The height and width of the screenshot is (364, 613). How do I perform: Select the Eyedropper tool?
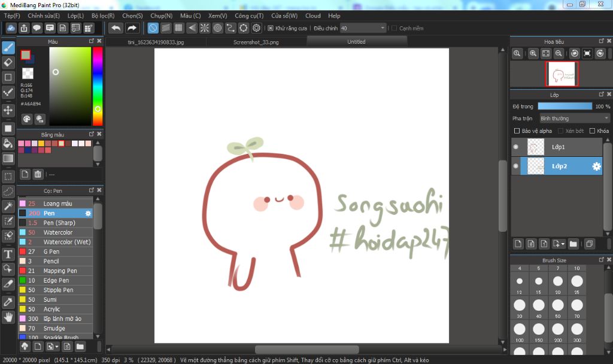coord(8,302)
